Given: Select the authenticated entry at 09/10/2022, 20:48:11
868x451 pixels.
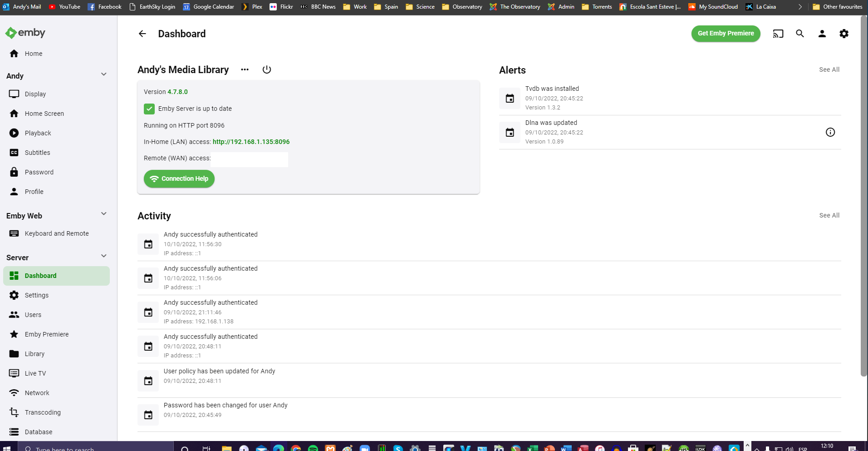Looking at the screenshot, I should (489, 346).
